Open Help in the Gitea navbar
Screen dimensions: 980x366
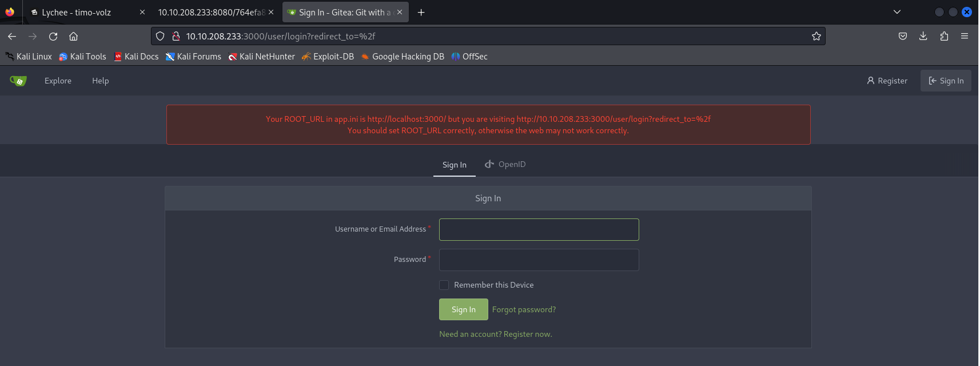tap(100, 81)
